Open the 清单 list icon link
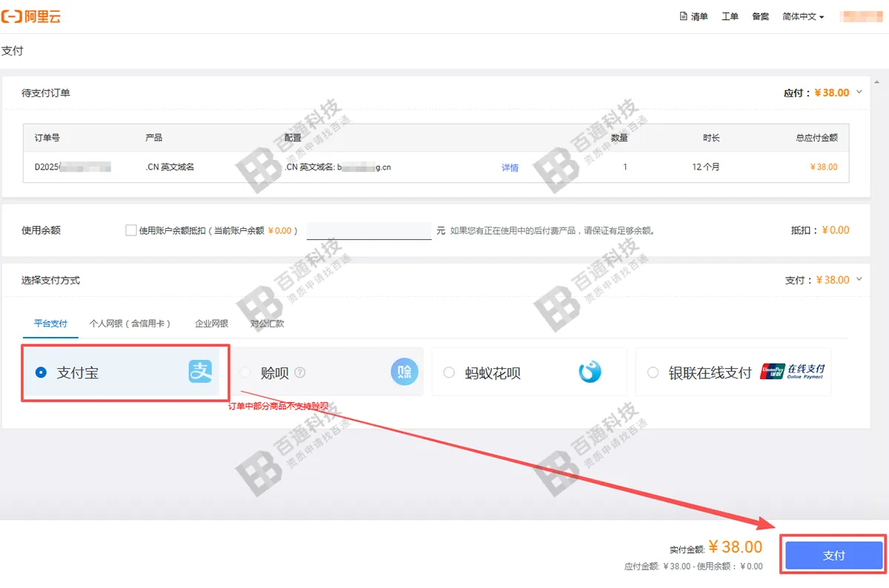Screen dimensions: 889x588 coord(694,16)
